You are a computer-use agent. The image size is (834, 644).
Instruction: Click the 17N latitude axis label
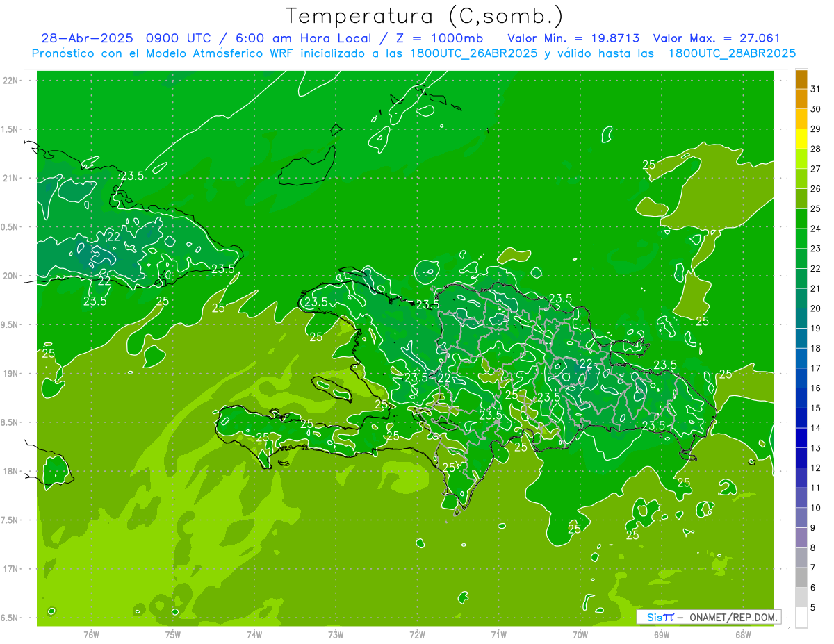point(11,569)
